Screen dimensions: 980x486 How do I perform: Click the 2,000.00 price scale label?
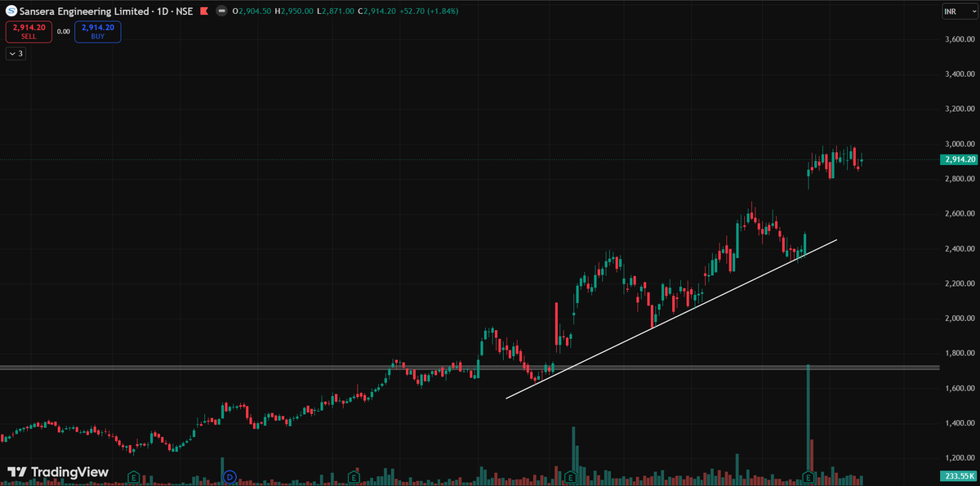click(x=960, y=319)
